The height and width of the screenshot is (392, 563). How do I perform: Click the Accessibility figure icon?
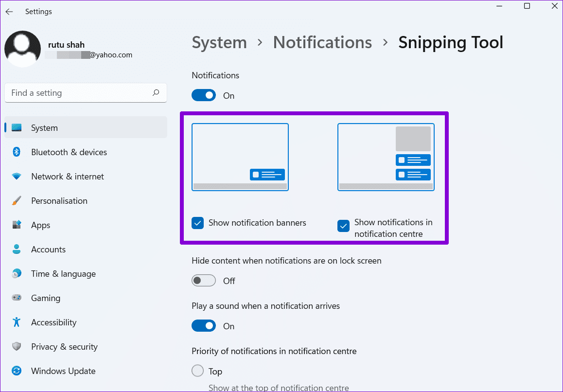click(17, 322)
